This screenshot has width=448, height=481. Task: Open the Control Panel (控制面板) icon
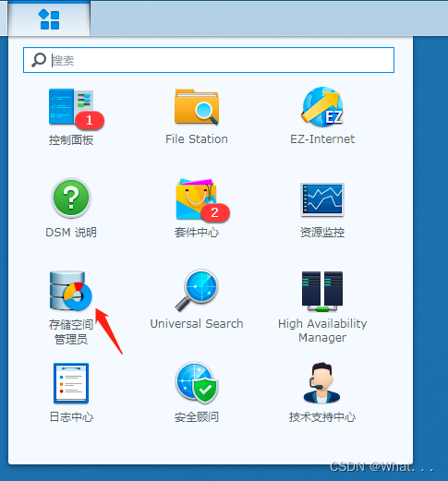click(x=71, y=106)
